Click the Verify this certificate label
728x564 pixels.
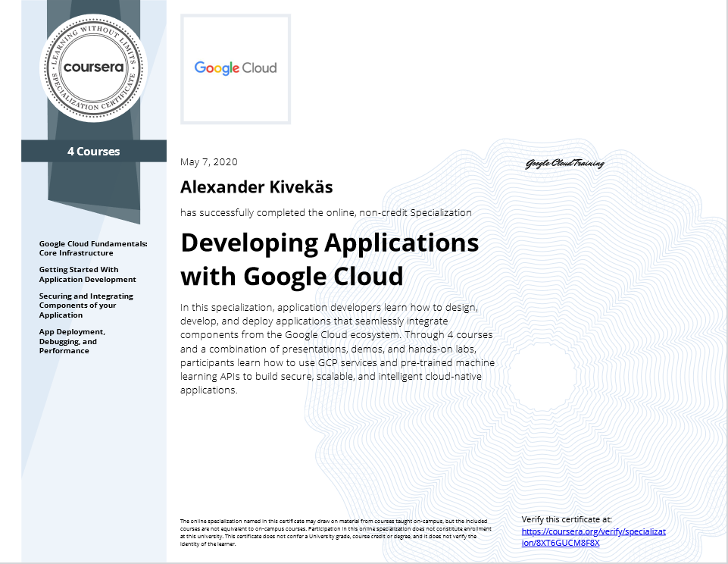pos(567,519)
